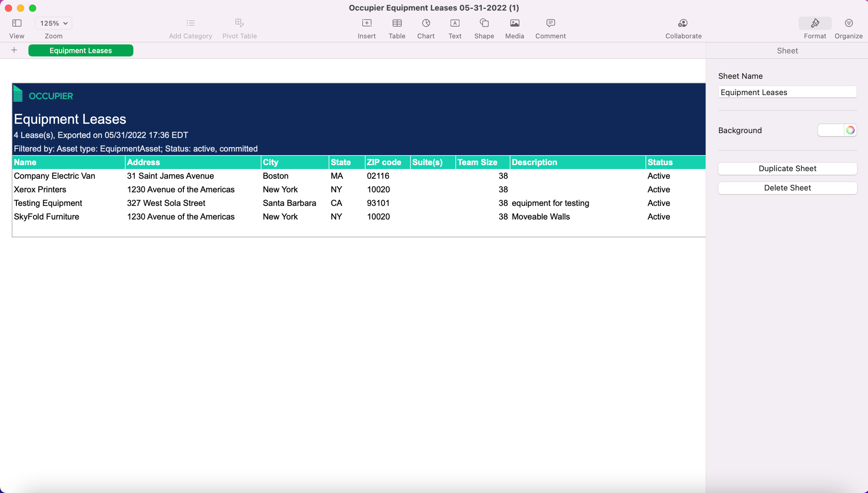This screenshot has width=868, height=493.
Task: Open the Insert menu icon
Action: pyautogui.click(x=367, y=23)
